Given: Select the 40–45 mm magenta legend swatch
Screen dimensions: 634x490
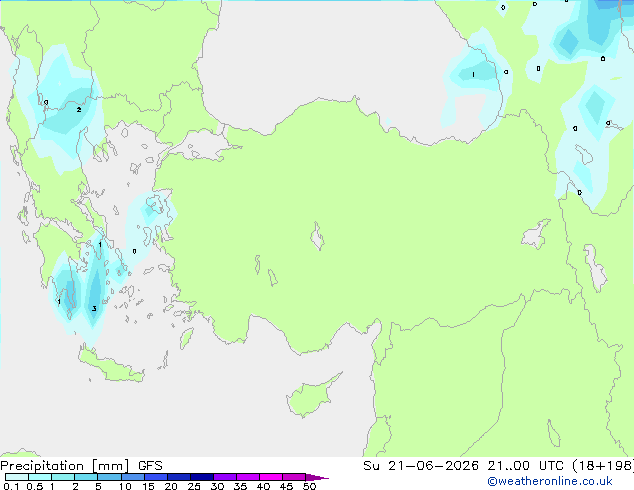Looking at the screenshot, I should point(271,477).
